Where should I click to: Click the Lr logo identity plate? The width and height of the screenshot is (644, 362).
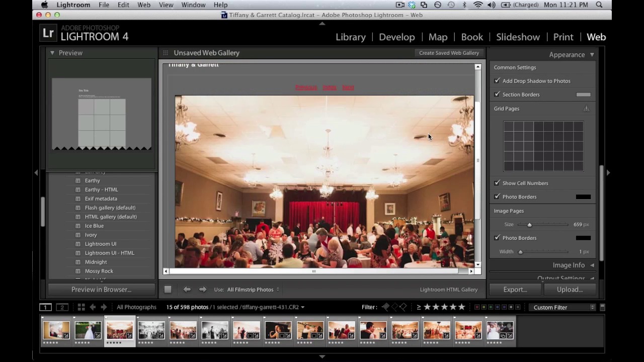point(48,33)
